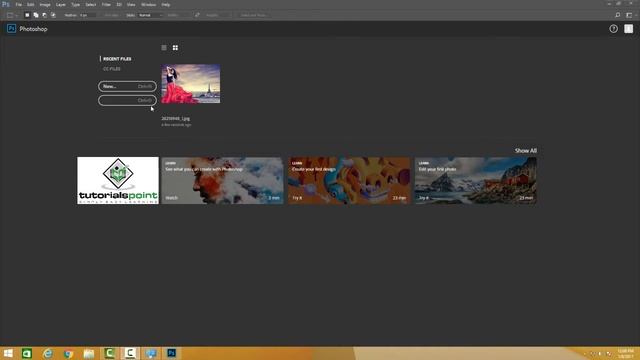Click the New... button
The width and height of the screenshot is (640, 360).
point(127,86)
